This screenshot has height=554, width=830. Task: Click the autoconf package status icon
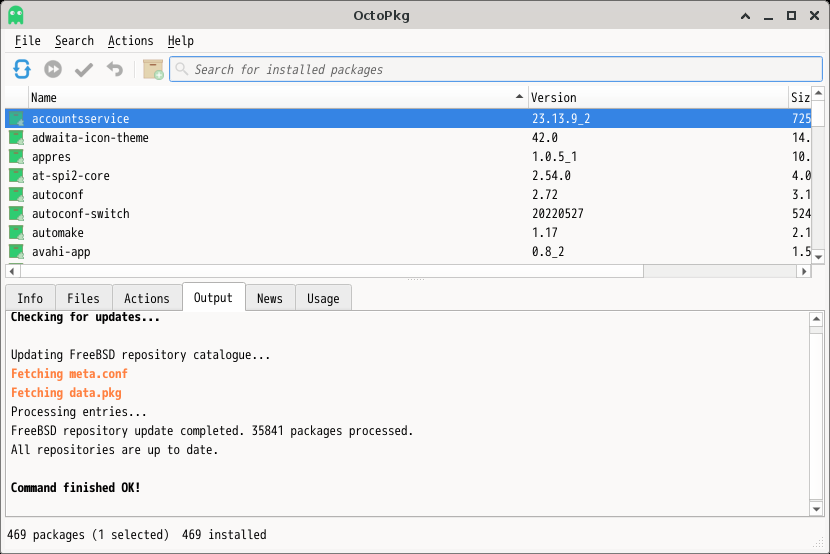(16, 195)
